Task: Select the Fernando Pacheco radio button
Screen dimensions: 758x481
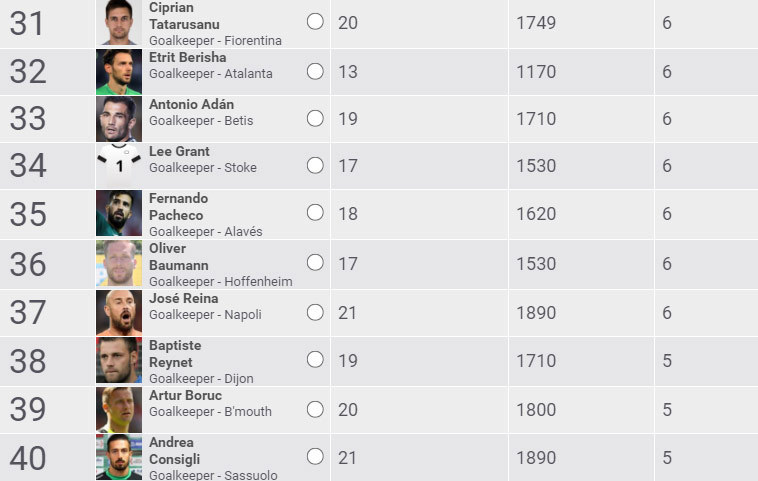Action: coord(315,212)
